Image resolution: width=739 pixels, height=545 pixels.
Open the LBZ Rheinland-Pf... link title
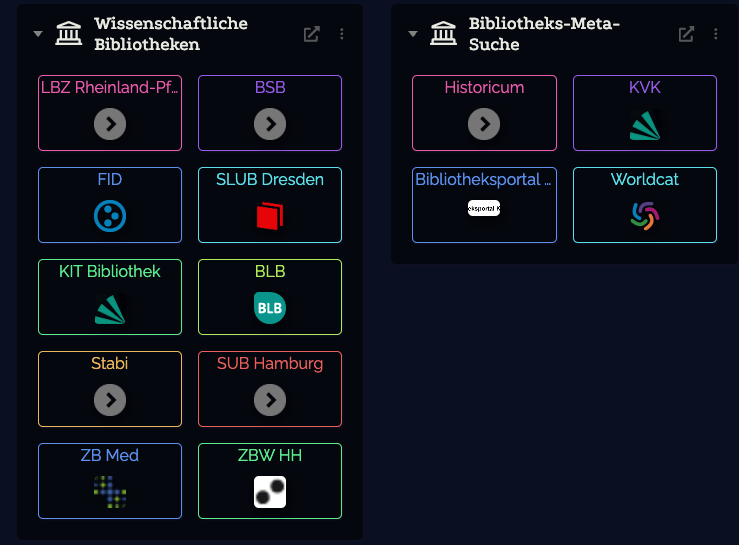pyautogui.click(x=110, y=88)
